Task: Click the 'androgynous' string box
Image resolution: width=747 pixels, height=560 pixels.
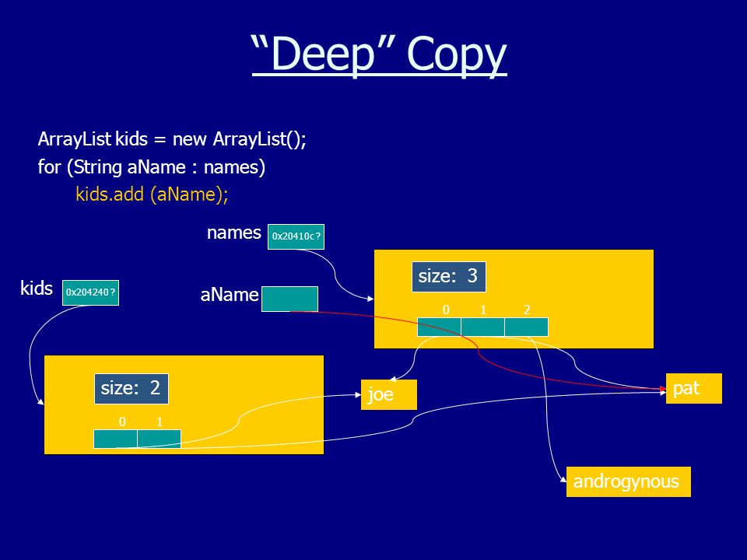Action: [x=629, y=482]
